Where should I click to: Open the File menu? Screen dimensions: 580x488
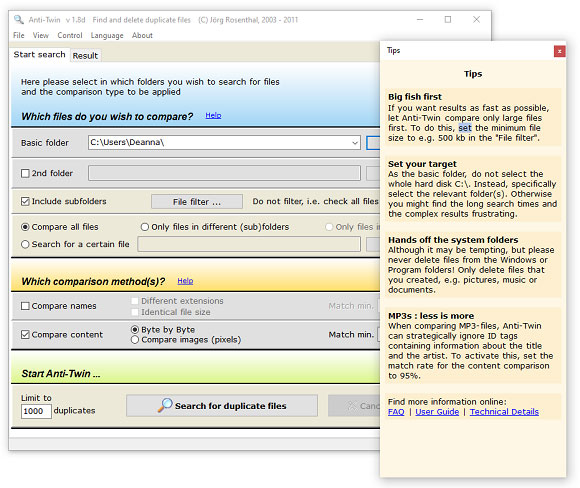coord(18,36)
